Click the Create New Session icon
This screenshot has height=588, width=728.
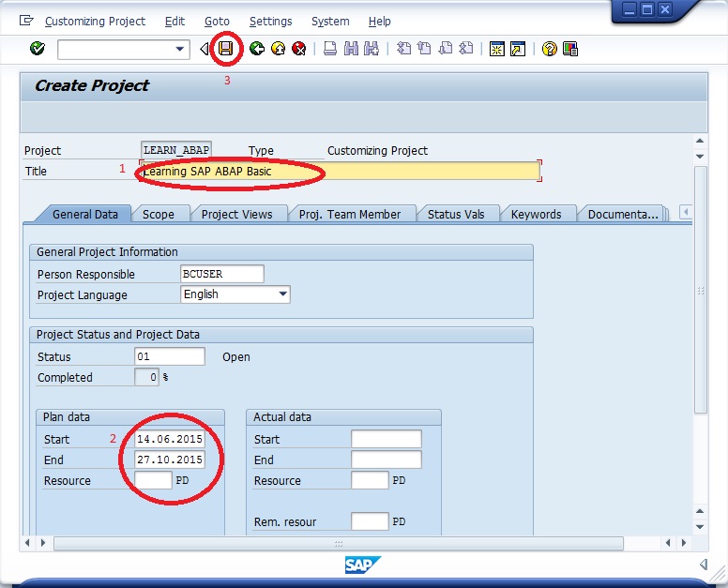click(497, 49)
